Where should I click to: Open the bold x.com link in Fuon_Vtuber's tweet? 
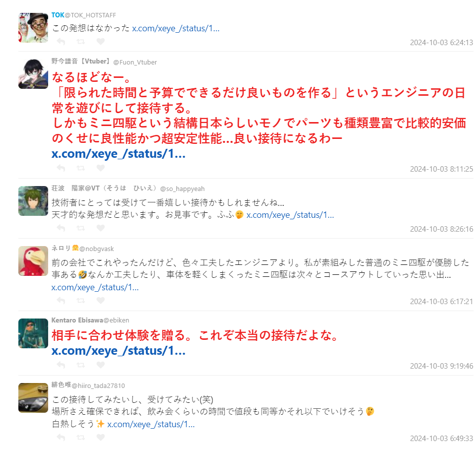pos(119,154)
